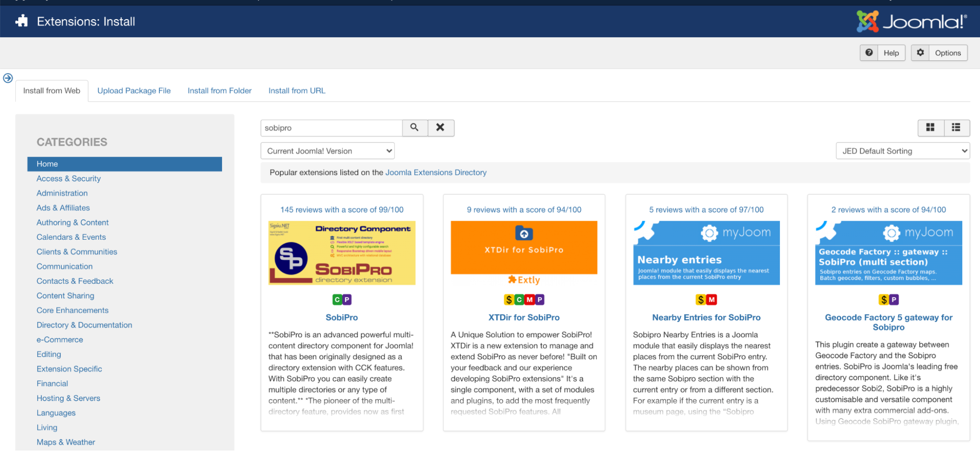Select Clients & Communities category
Screen dimensions: 980x451
point(77,252)
